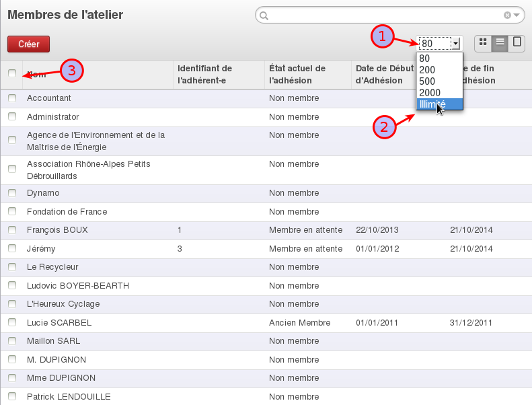Screen dimensions: 532x405
Task: Click the Membres de l'atelier title
Action: coord(65,15)
